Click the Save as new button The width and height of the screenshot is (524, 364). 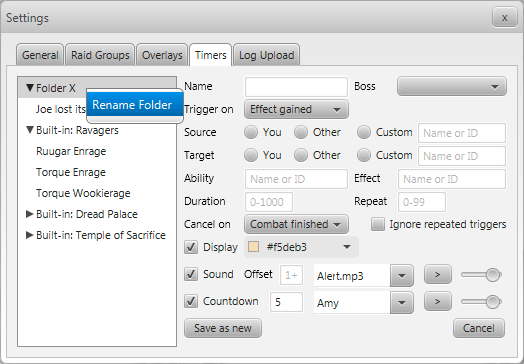(x=223, y=328)
